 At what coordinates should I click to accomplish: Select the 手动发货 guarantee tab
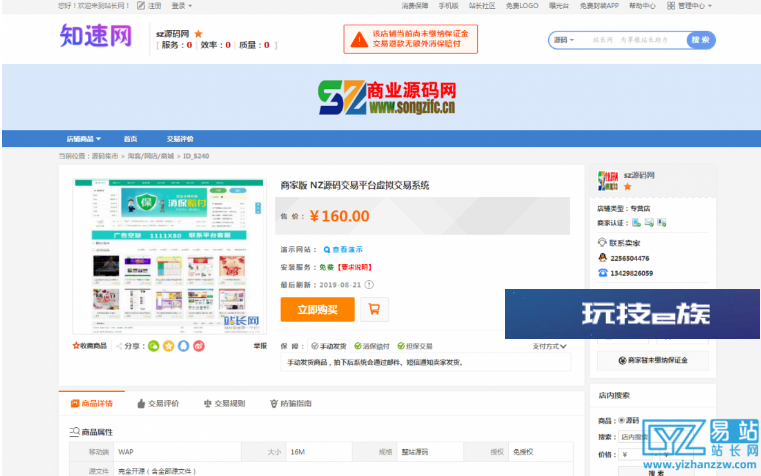[x=329, y=345]
